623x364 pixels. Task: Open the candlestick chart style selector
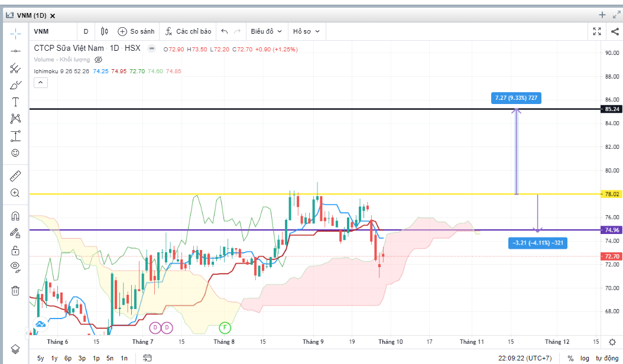(x=104, y=31)
